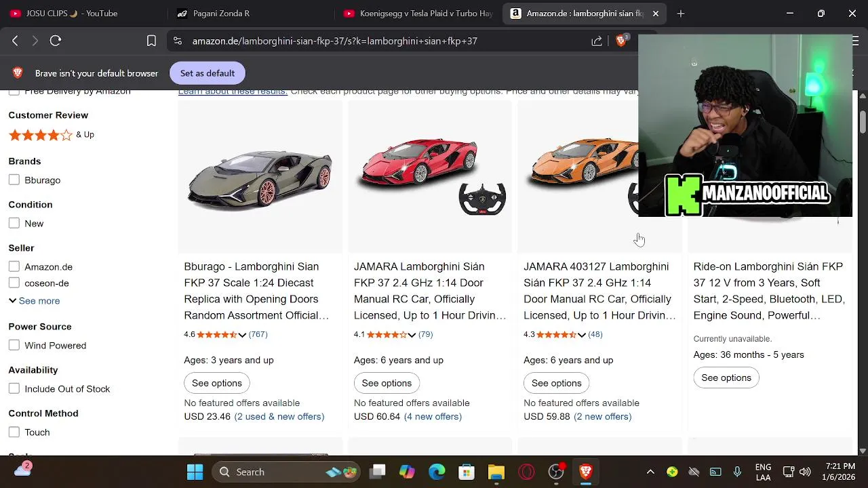
Task: Open the network display tray icon
Action: coord(789,472)
